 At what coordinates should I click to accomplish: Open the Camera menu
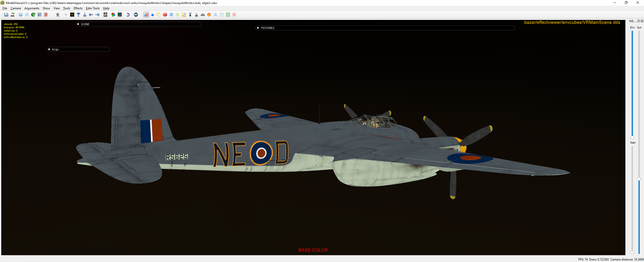tap(16, 8)
